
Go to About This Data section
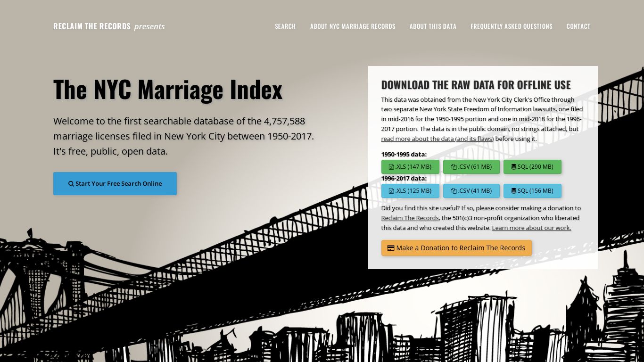pyautogui.click(x=433, y=26)
